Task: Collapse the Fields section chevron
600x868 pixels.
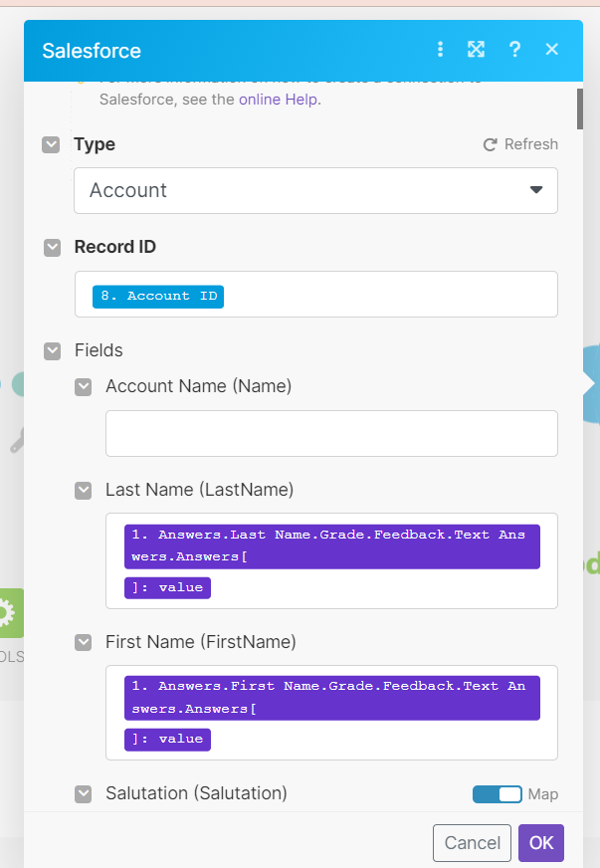Action: 52,350
